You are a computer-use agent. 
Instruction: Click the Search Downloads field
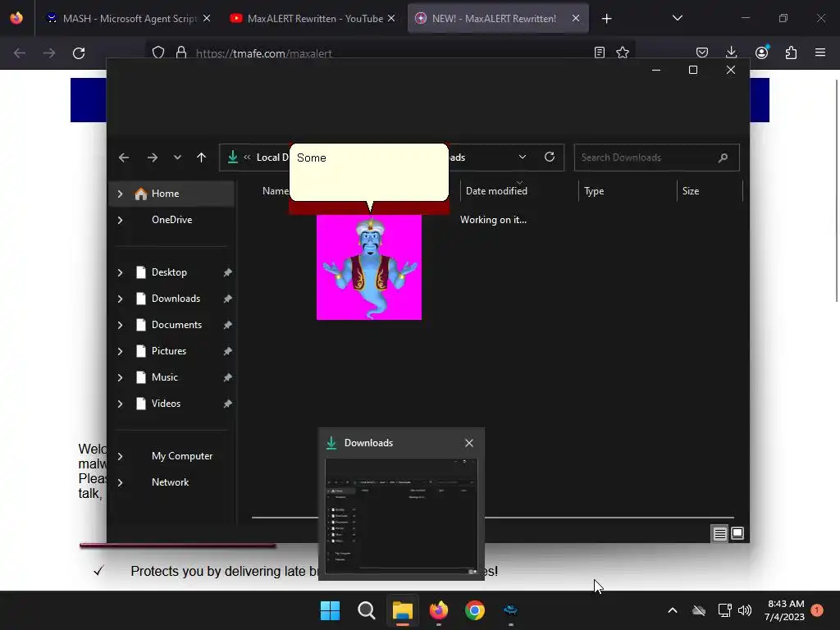click(x=657, y=157)
